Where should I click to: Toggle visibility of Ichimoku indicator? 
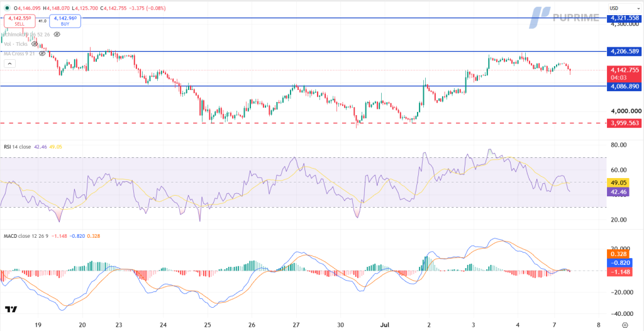coord(57,35)
